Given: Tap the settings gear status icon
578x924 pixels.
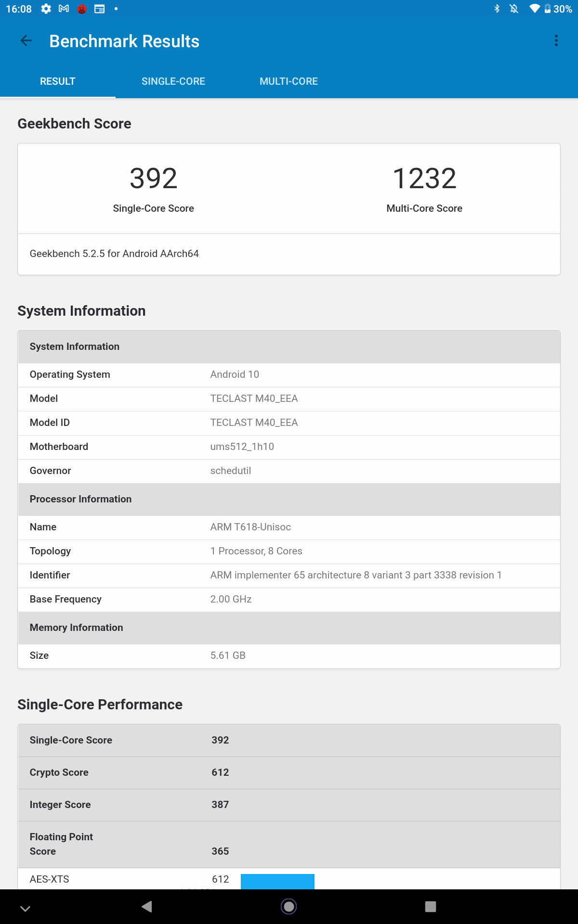Looking at the screenshot, I should (46, 9).
